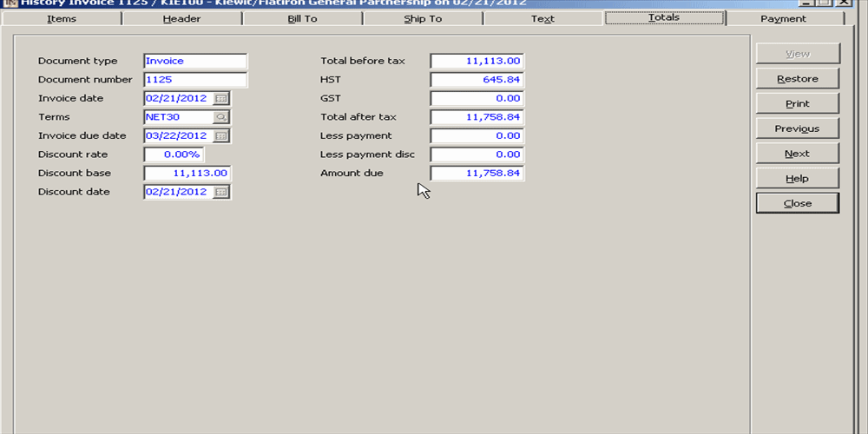Open calendar picker for Discount date

[221, 192]
